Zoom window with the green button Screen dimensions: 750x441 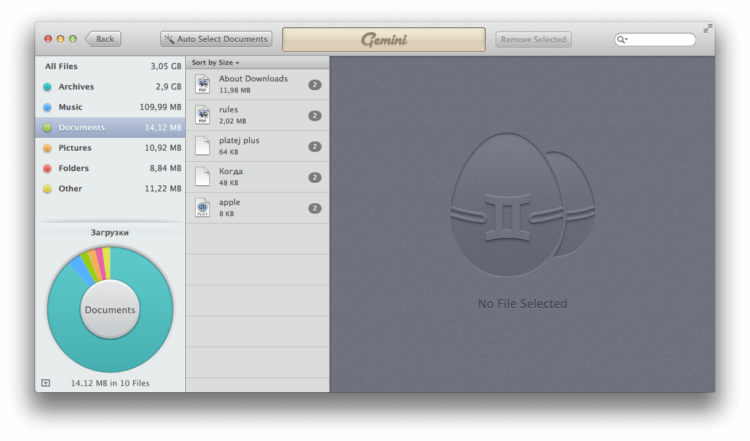(73, 39)
